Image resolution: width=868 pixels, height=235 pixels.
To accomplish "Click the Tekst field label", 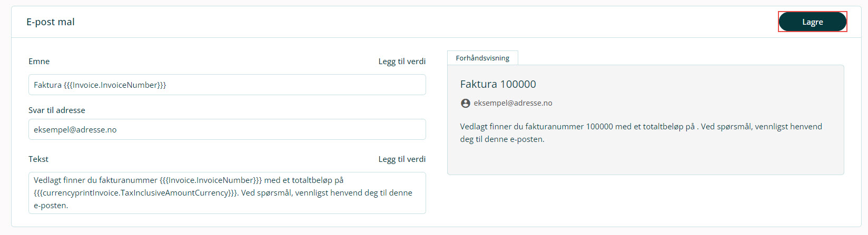I will pos(38,159).
